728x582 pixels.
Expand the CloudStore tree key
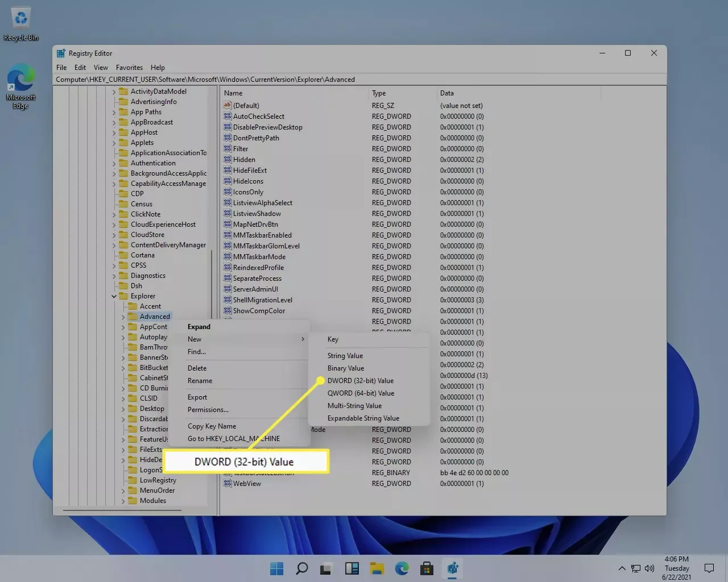click(x=114, y=235)
